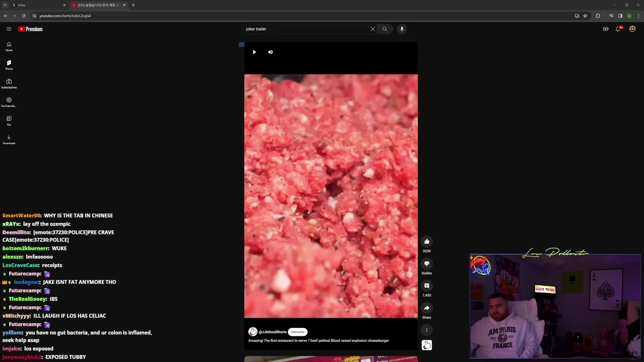Open Chrome extensions puzzle icon
The width and height of the screenshot is (644, 362).
coord(598,16)
